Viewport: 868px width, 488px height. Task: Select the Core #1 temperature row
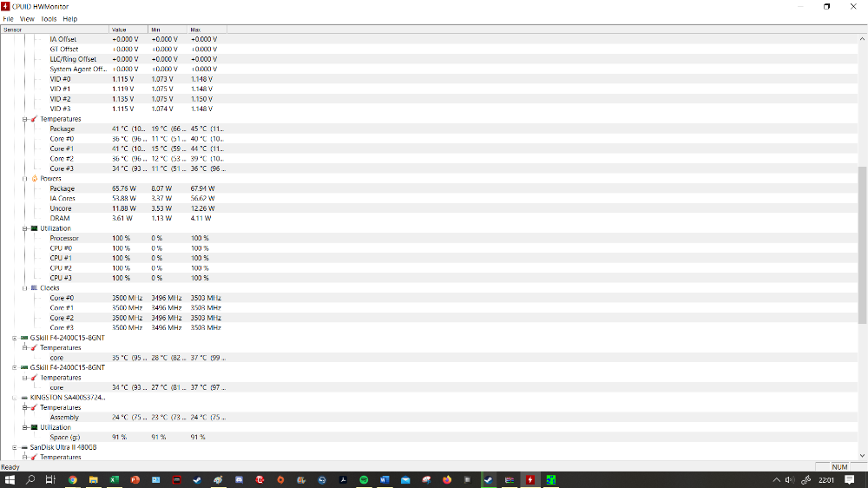(429, 148)
